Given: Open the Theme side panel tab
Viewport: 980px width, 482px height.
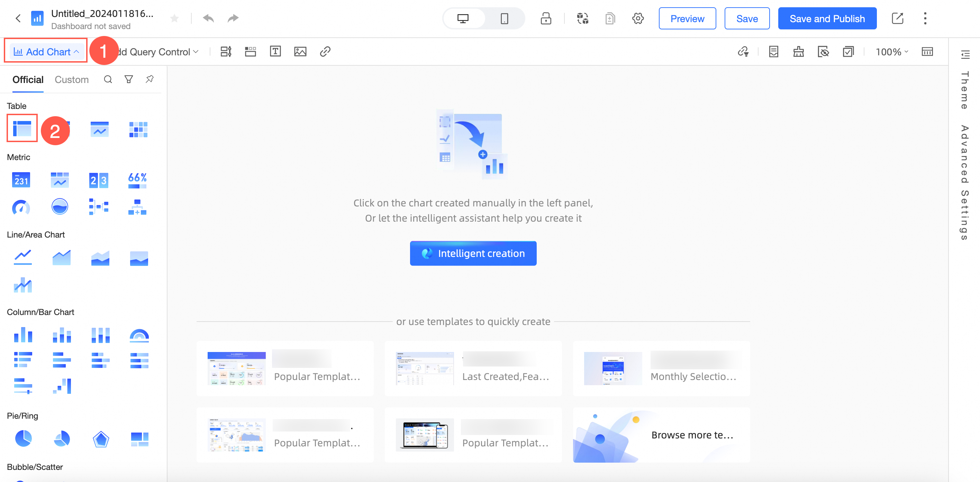Looking at the screenshot, I should click(x=964, y=90).
